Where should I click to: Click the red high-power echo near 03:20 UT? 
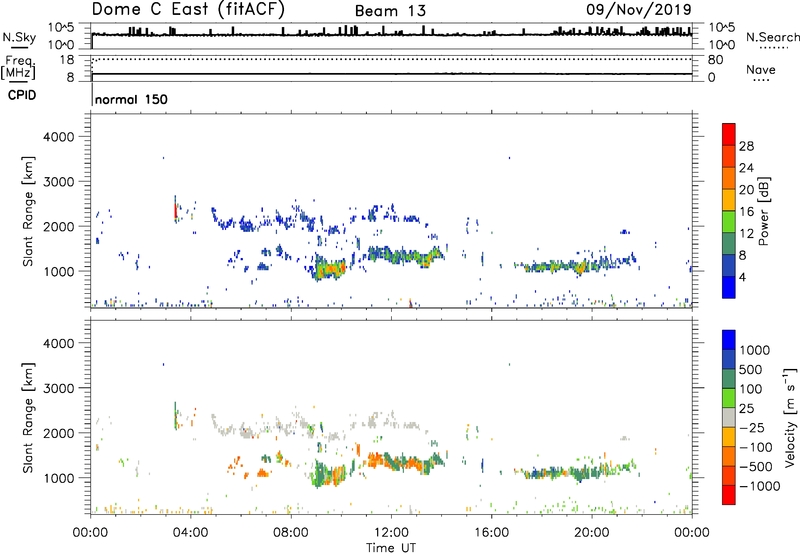coord(175,211)
